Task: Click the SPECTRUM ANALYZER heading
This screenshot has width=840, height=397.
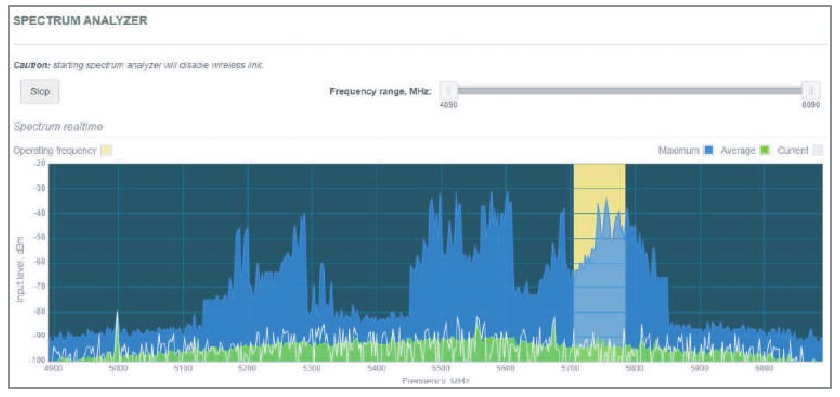Action: (x=80, y=21)
